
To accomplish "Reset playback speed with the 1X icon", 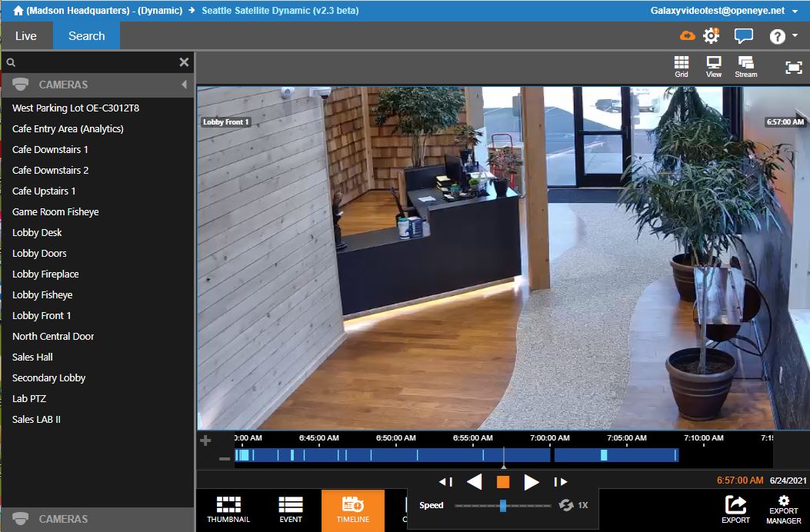I will pyautogui.click(x=570, y=505).
